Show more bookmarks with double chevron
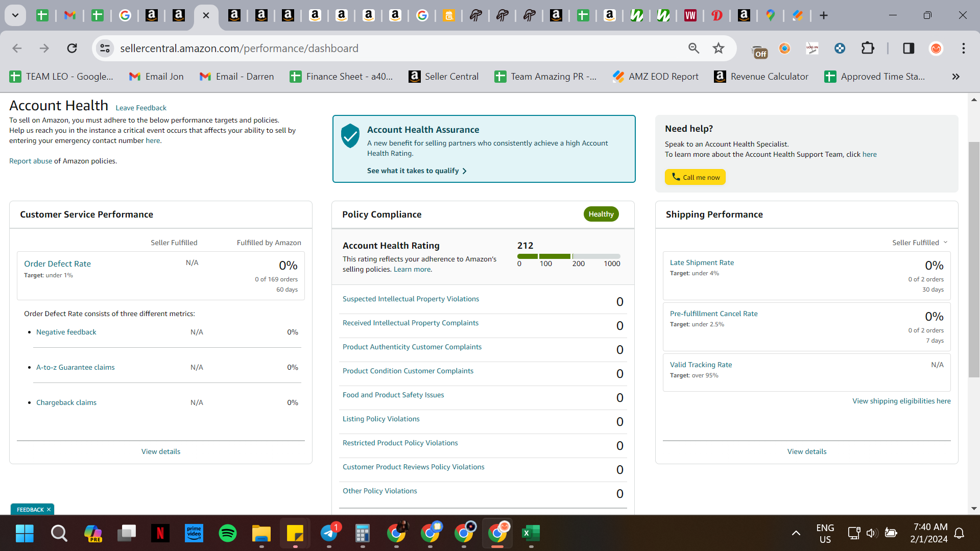Viewport: 980px width, 551px height. (x=955, y=77)
